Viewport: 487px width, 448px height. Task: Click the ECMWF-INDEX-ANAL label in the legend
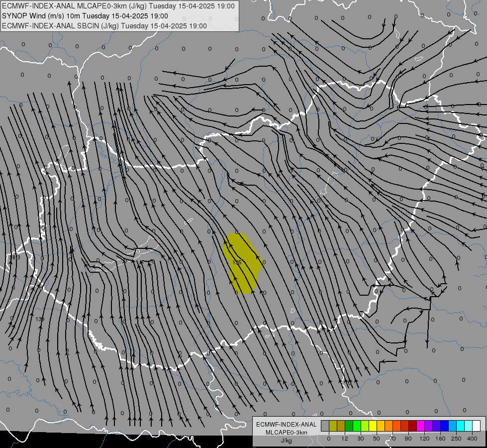tap(287, 425)
